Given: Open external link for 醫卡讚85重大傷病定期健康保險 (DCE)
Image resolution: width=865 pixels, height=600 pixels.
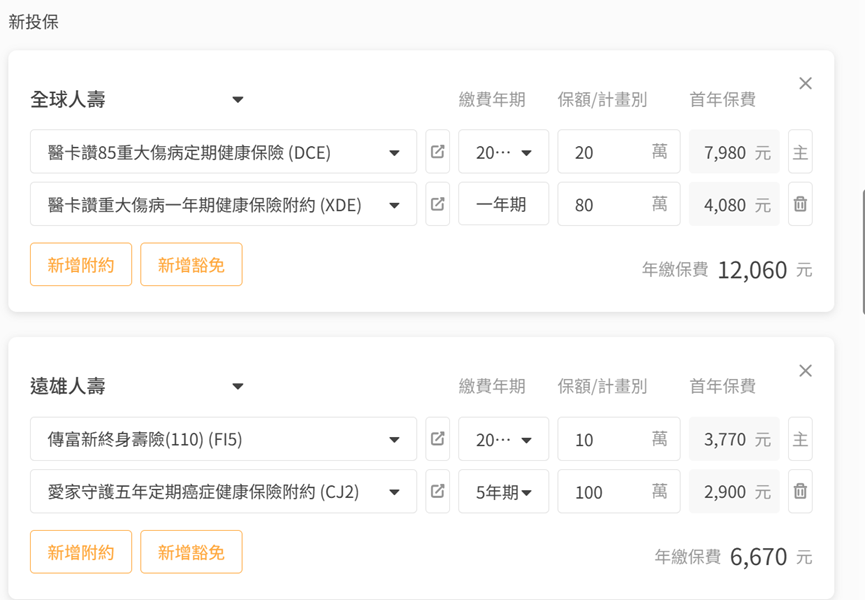Looking at the screenshot, I should (437, 153).
